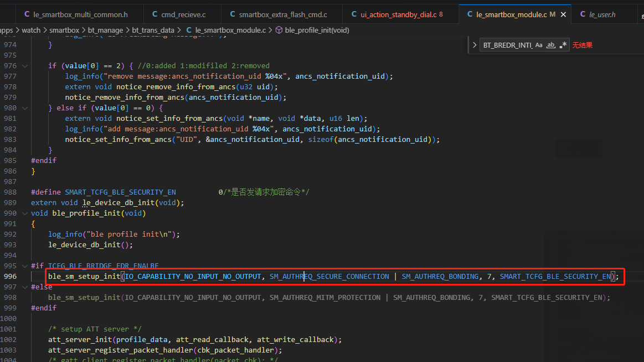This screenshot has width=644, height=362.
Task: Open the le_smartbox_multi_common.h tab
Action: click(x=76, y=14)
